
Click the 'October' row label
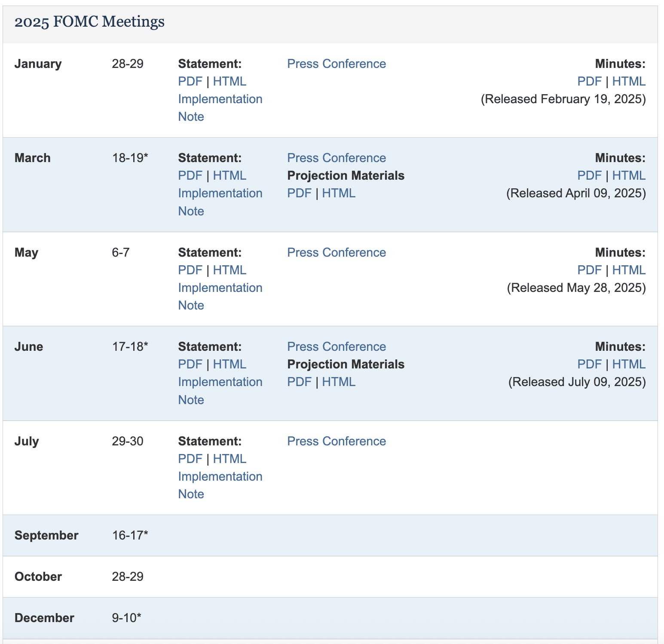[38, 577]
